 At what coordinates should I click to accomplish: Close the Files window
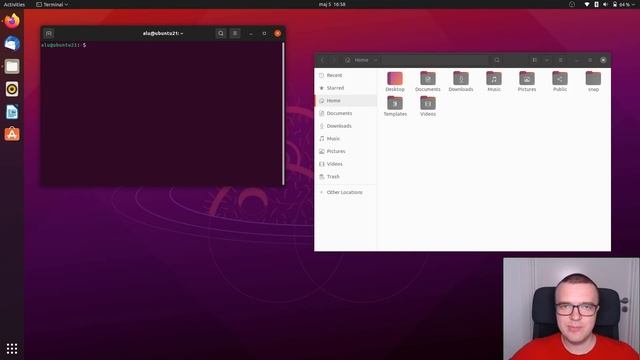(603, 60)
